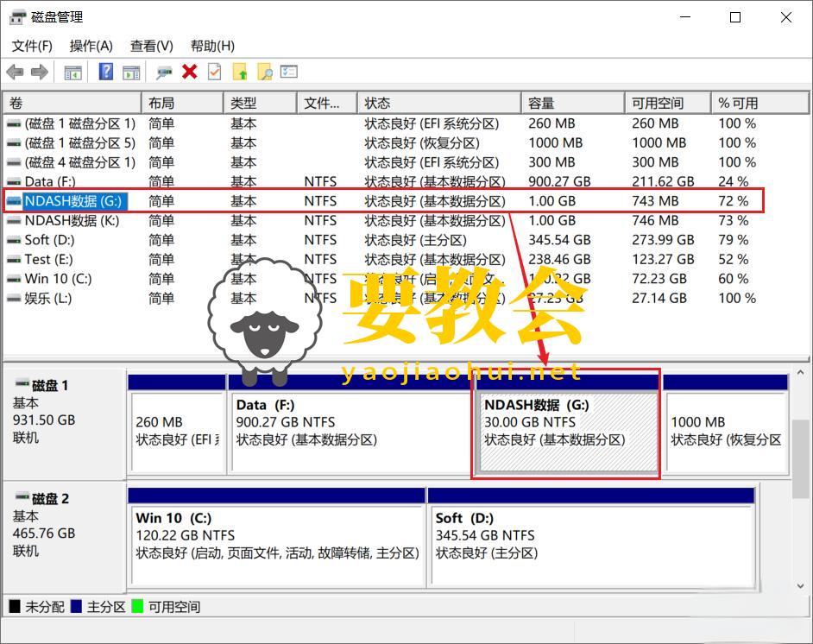813x644 pixels.
Task: Open the 查看(V) menu
Action: coord(151,46)
